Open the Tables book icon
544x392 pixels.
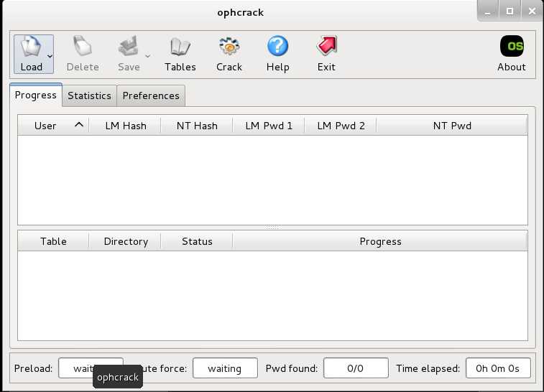click(x=180, y=47)
